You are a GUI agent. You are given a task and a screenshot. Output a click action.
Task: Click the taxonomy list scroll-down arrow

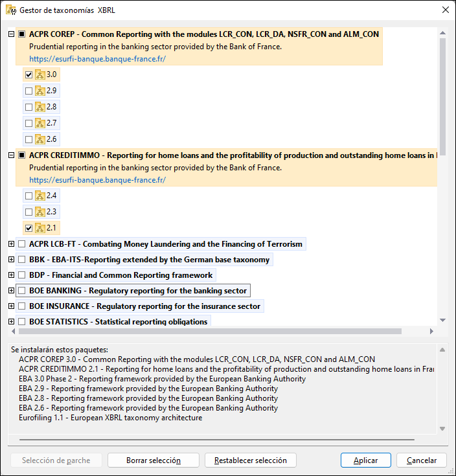coord(442,321)
